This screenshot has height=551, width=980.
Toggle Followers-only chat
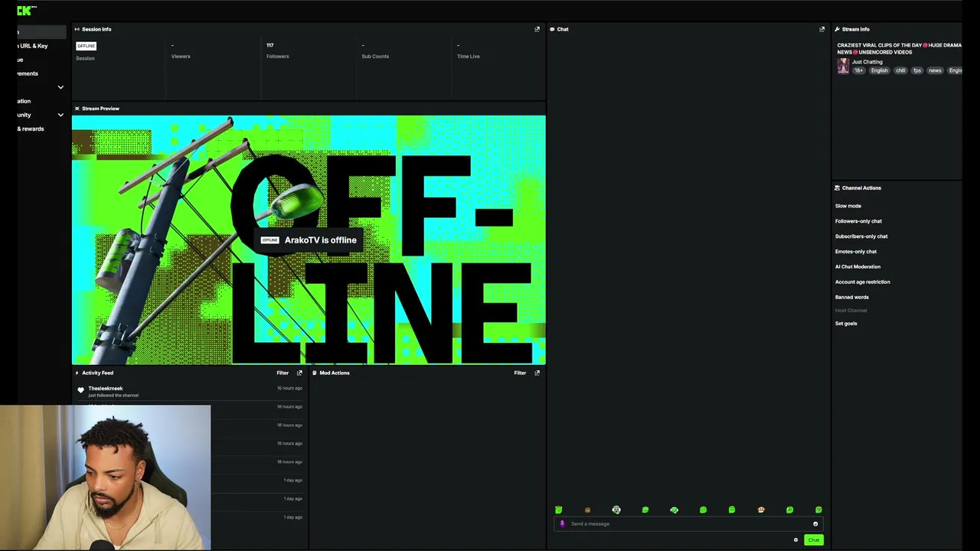click(x=858, y=221)
